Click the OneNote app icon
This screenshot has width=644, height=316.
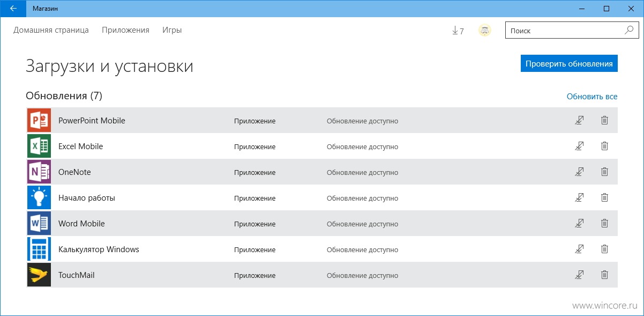pyautogui.click(x=39, y=172)
